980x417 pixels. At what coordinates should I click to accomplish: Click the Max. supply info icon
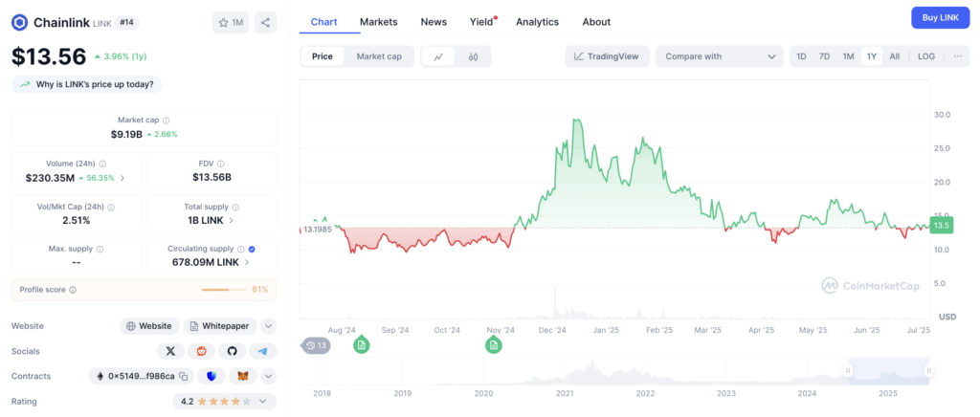(100, 249)
